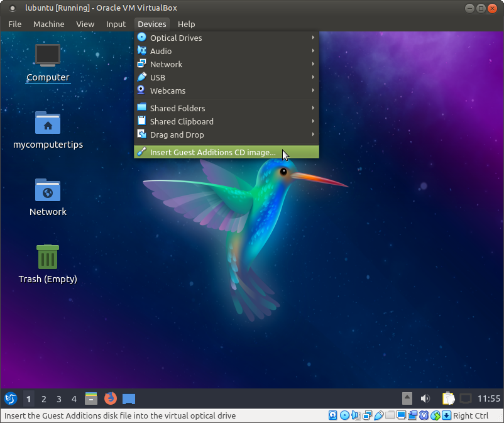
Task: Expand the Network submenu arrow in Devices menu
Action: coord(313,64)
